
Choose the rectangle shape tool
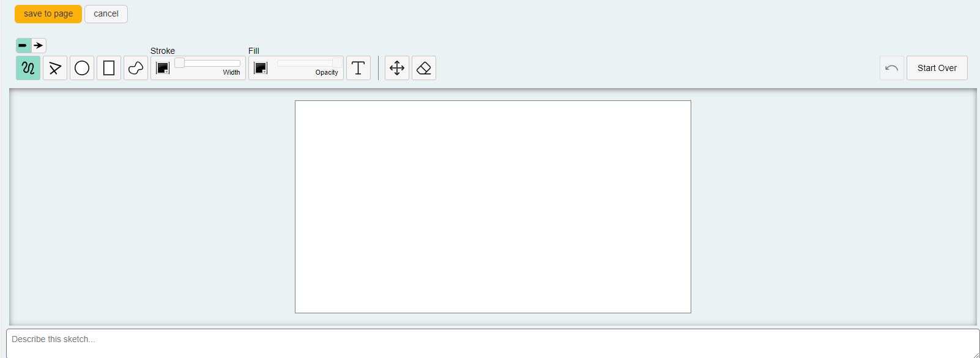tap(109, 68)
